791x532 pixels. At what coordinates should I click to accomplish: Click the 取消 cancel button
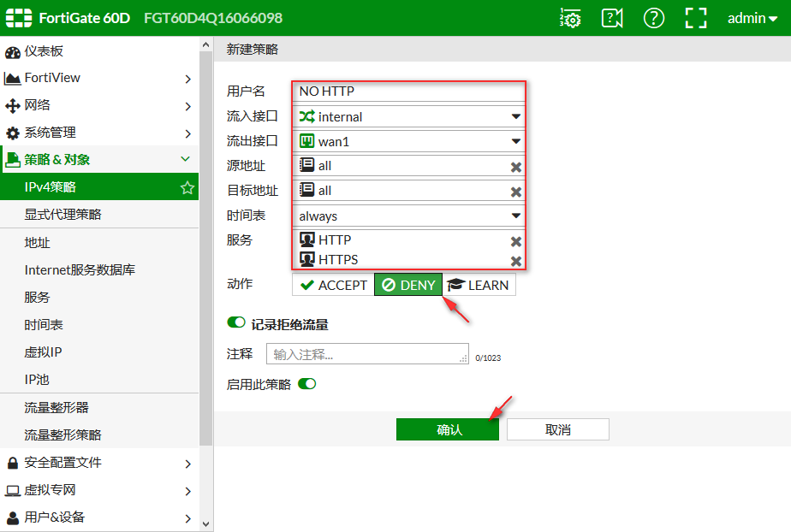pos(558,429)
